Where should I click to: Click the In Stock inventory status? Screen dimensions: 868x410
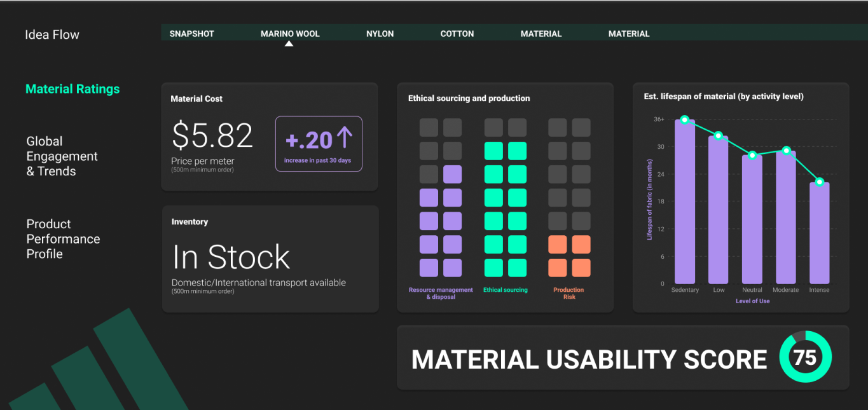231,257
